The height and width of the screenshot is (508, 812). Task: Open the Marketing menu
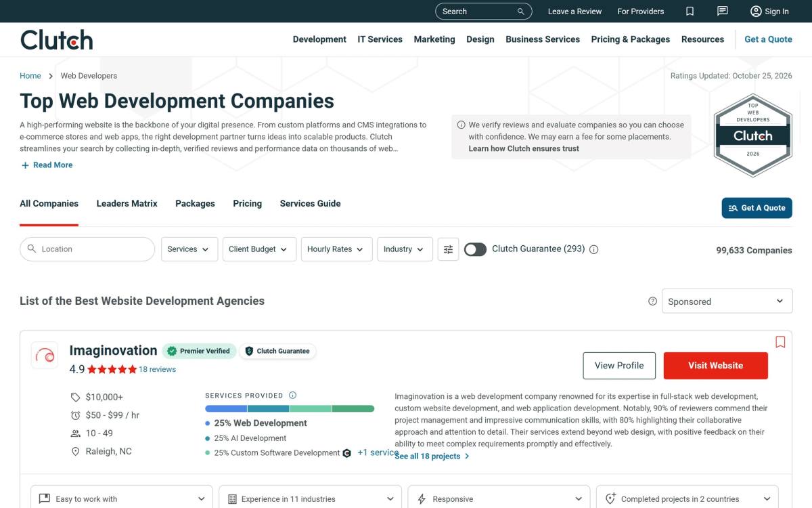point(434,39)
